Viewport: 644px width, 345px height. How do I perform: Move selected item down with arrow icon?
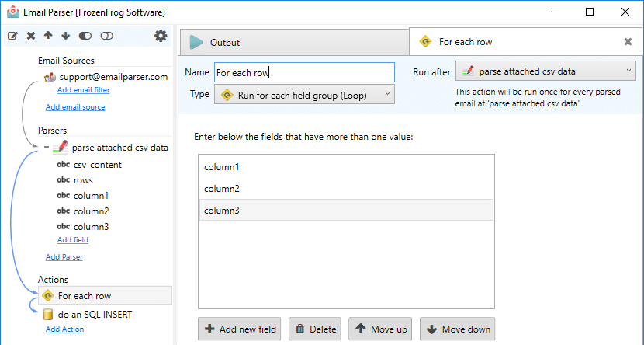(x=66, y=36)
